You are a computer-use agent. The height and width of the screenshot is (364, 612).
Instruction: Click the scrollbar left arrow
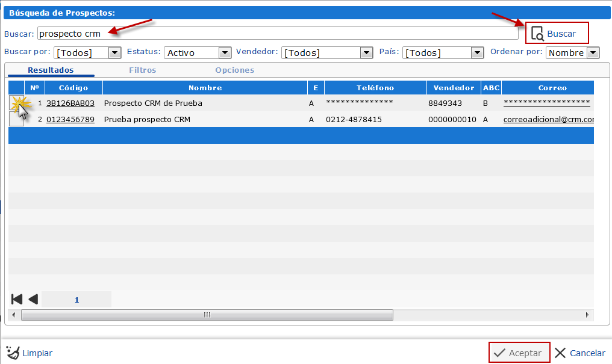pos(14,315)
